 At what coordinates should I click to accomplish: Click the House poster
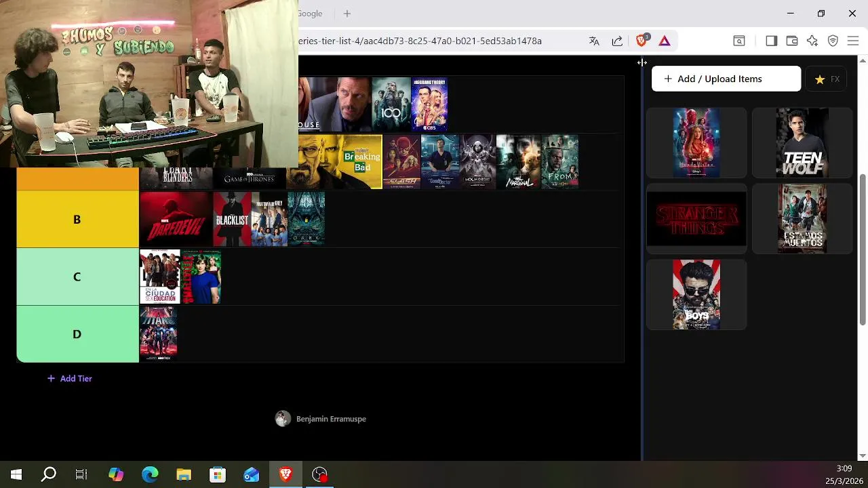click(x=335, y=104)
